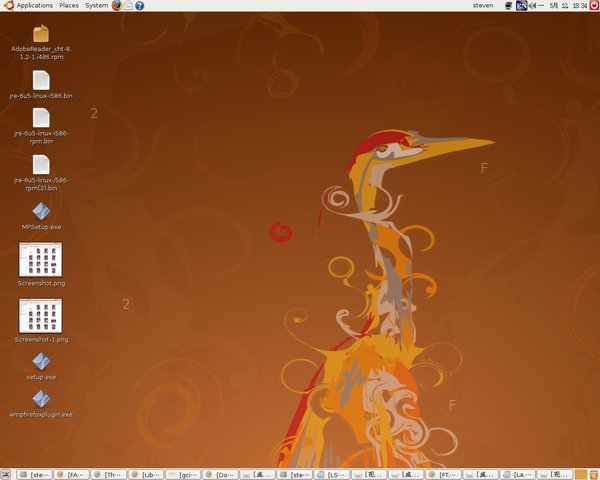
Task: Select the wmpfirefoxplugin.exe desktop icon
Action: point(41,399)
